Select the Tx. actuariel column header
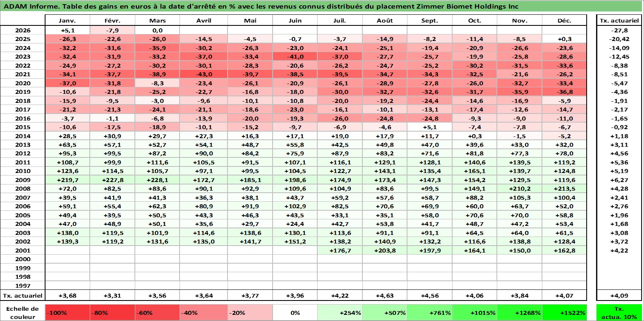Viewport: 644px width, 321px height. point(619,20)
